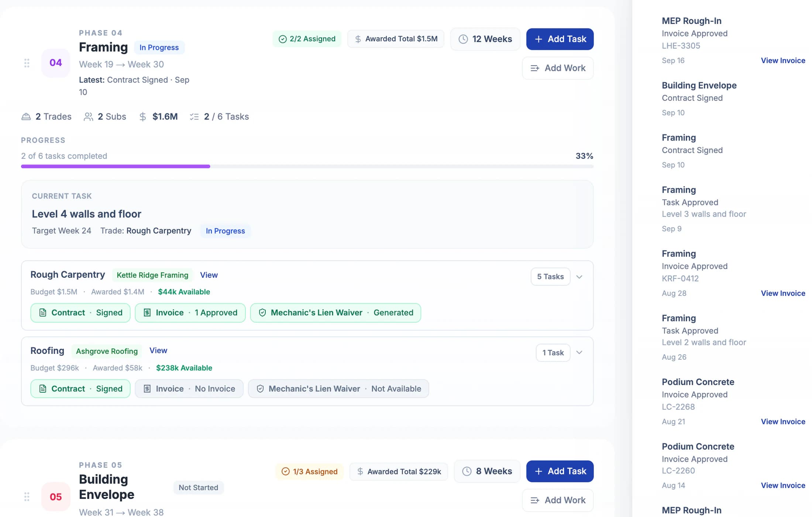The height and width of the screenshot is (517, 812).
Task: Click Add Work in the Building Envelope phase
Action: 557,500
